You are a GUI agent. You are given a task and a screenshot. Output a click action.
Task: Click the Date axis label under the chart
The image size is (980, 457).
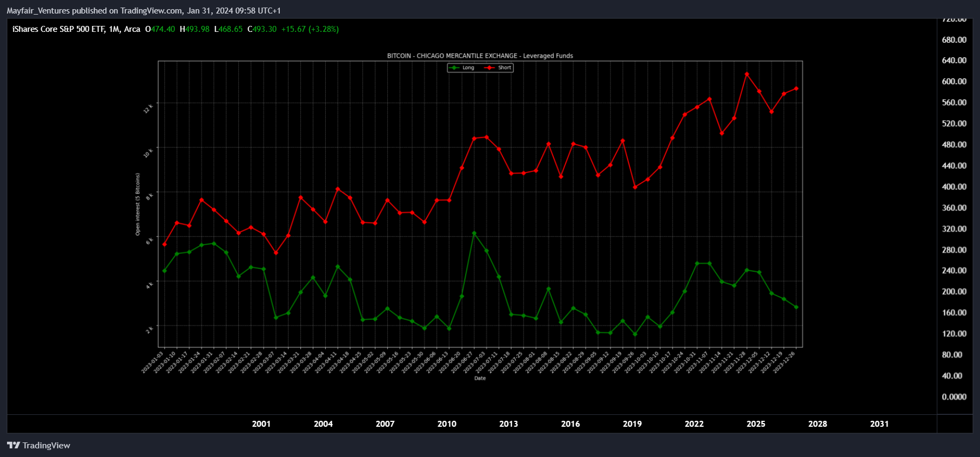tap(480, 378)
